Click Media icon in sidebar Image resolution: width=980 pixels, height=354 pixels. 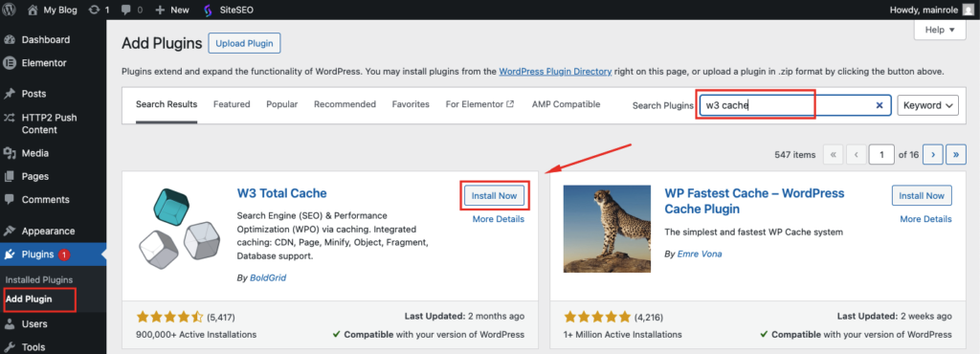[x=10, y=153]
